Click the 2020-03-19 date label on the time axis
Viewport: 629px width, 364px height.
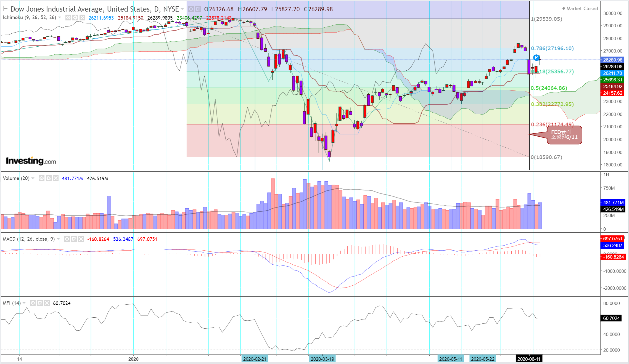[322, 359]
